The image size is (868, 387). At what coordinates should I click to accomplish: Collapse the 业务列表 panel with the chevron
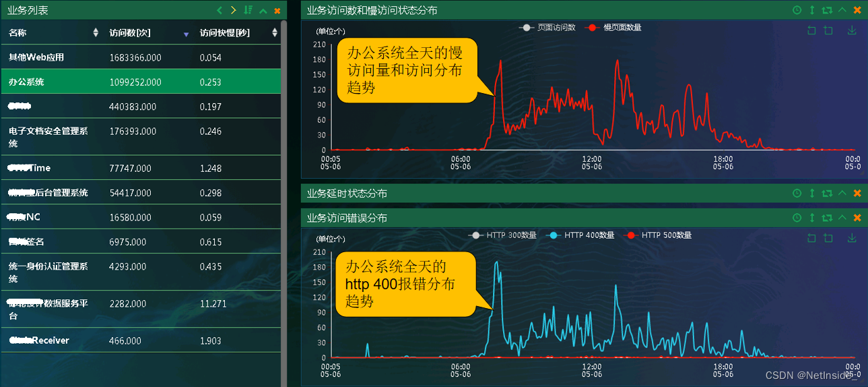(x=263, y=11)
